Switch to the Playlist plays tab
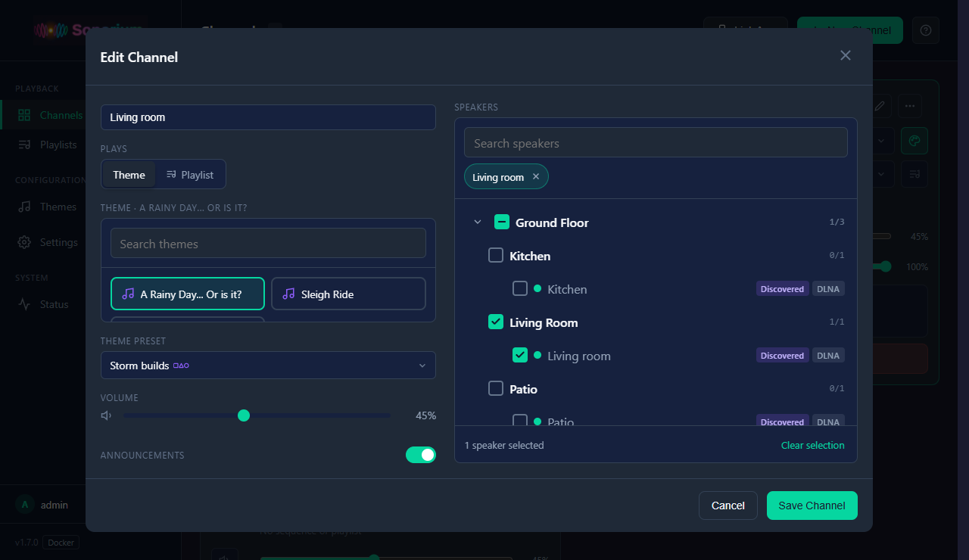This screenshot has width=969, height=560. click(x=190, y=175)
